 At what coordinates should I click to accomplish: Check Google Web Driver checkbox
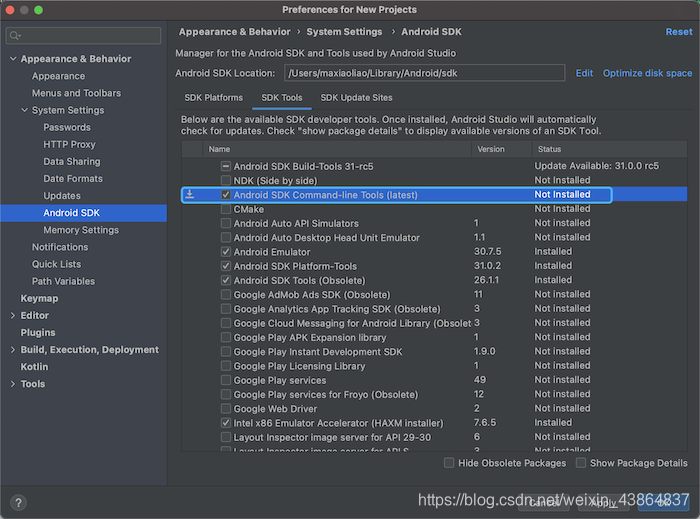[226, 408]
